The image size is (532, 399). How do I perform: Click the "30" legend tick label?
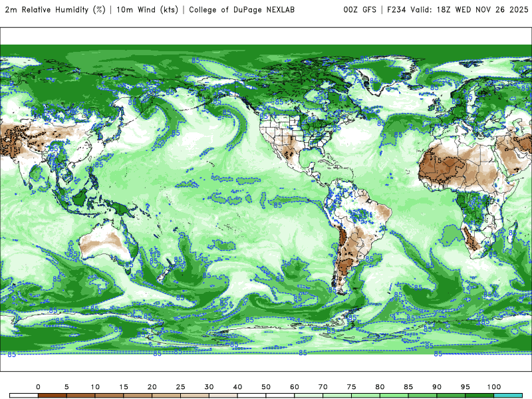pyautogui.click(x=209, y=387)
